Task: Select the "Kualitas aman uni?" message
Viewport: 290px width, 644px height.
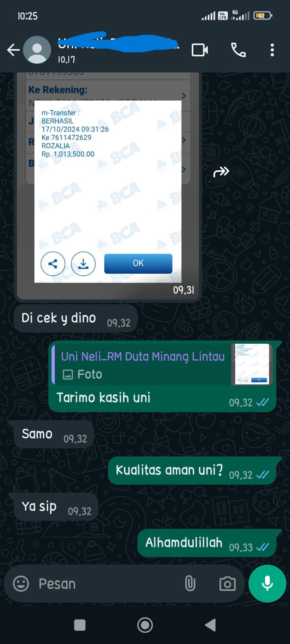Action: [192, 471]
